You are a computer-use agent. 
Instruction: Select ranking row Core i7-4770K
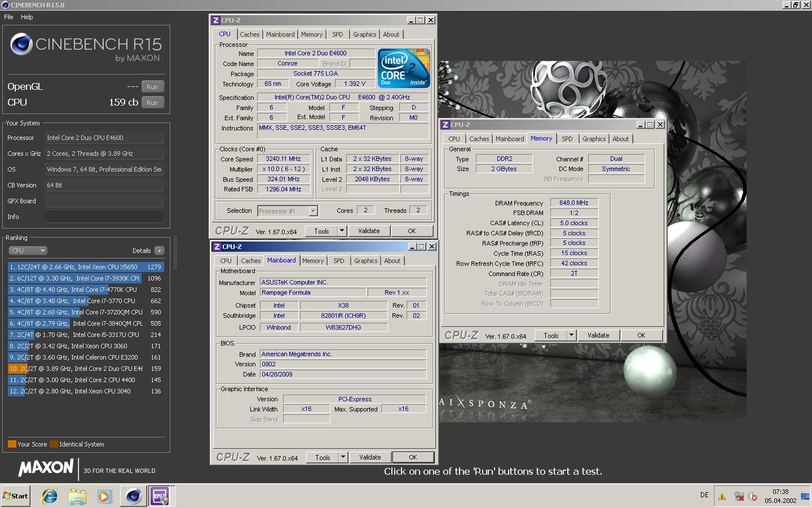click(86, 290)
